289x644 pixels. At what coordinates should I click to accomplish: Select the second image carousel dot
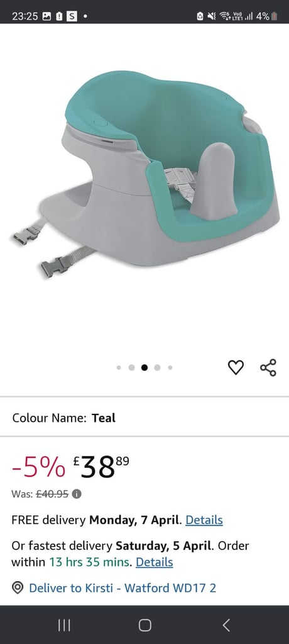tap(131, 367)
